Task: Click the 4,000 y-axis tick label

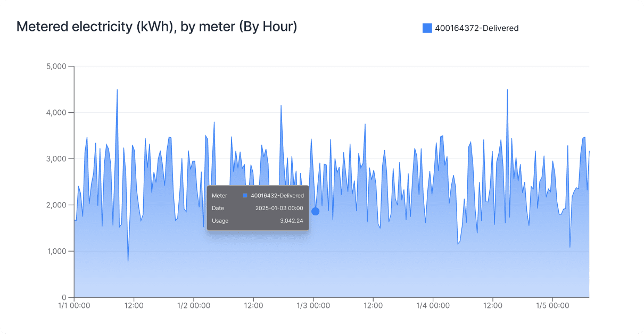Action: pos(56,113)
